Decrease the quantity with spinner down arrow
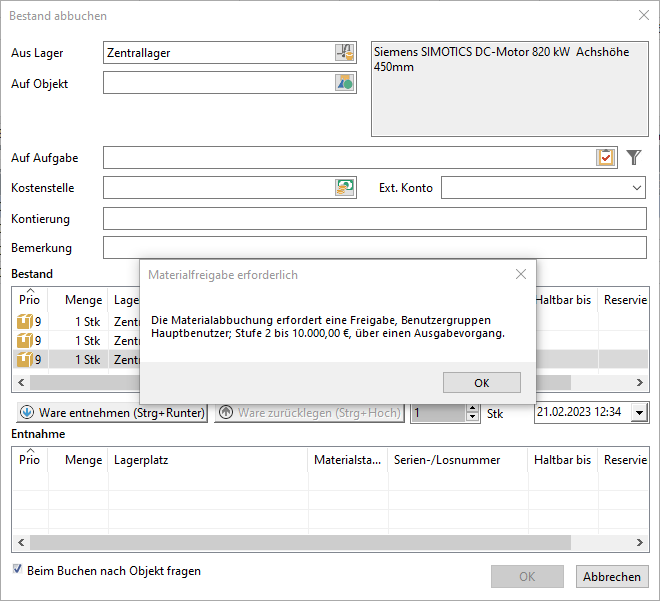Viewport: 660px width, 601px height. 472,417
